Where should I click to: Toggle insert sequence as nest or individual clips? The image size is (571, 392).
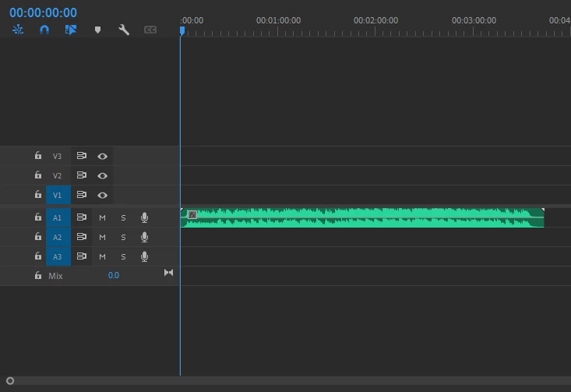pyautogui.click(x=18, y=30)
